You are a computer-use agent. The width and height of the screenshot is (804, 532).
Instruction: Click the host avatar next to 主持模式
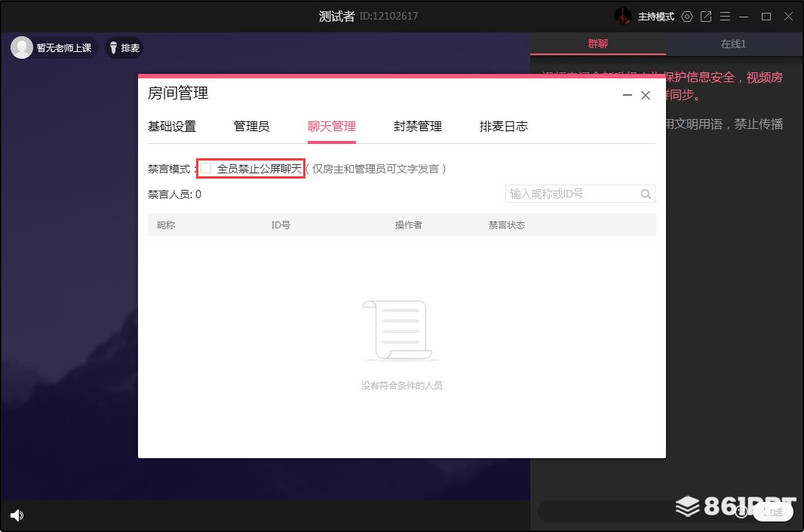[x=622, y=16]
